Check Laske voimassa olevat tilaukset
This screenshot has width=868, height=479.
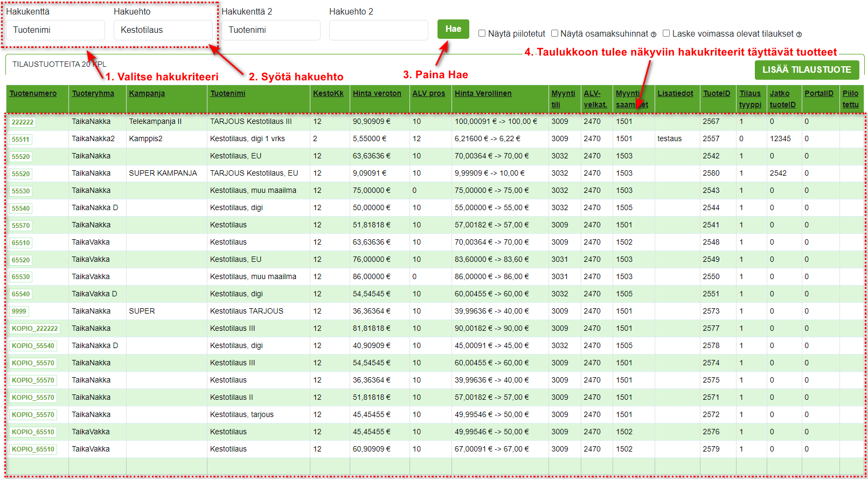coord(666,33)
